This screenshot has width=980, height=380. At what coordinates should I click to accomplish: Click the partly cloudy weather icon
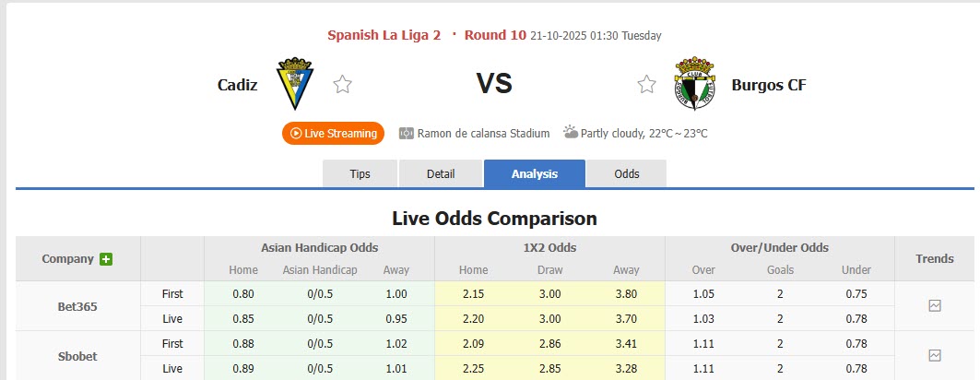click(571, 133)
